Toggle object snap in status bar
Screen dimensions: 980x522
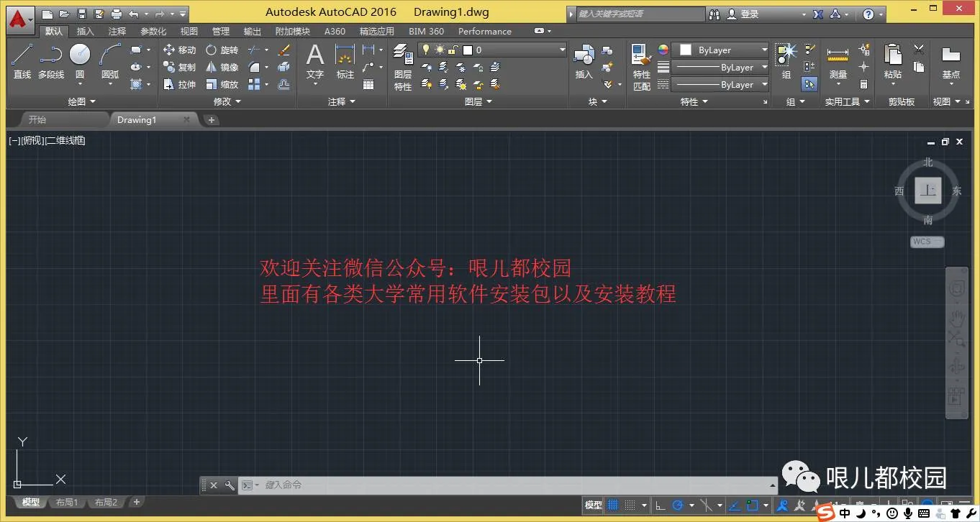click(753, 505)
